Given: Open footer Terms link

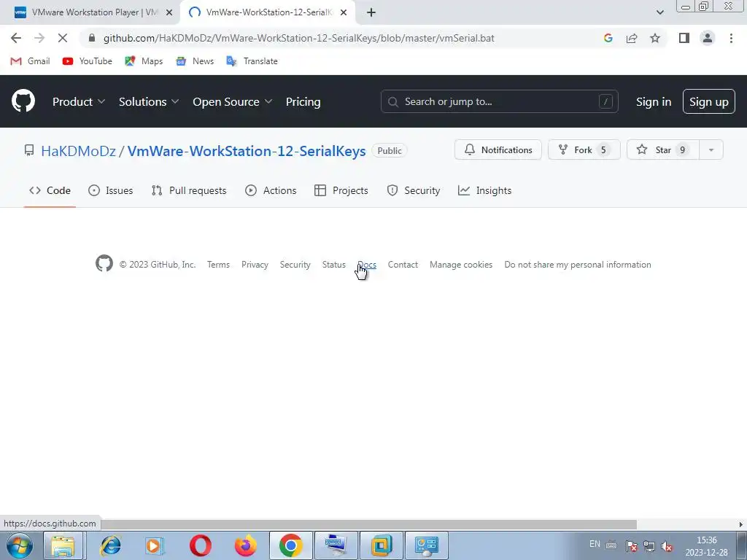Looking at the screenshot, I should pyautogui.click(x=218, y=265).
